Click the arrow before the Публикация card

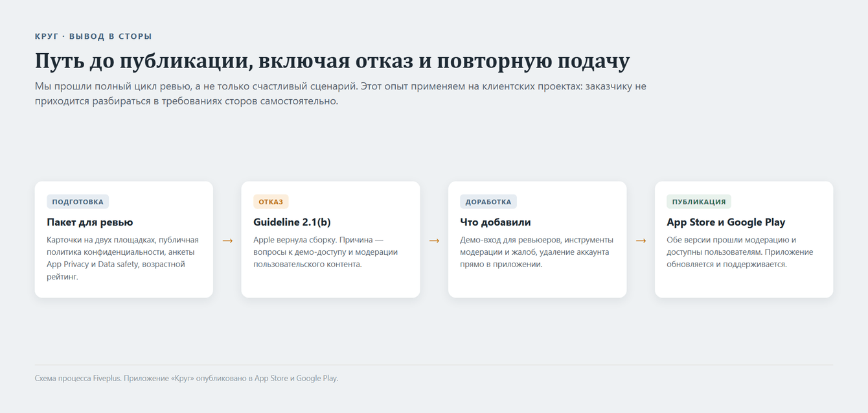641,241
